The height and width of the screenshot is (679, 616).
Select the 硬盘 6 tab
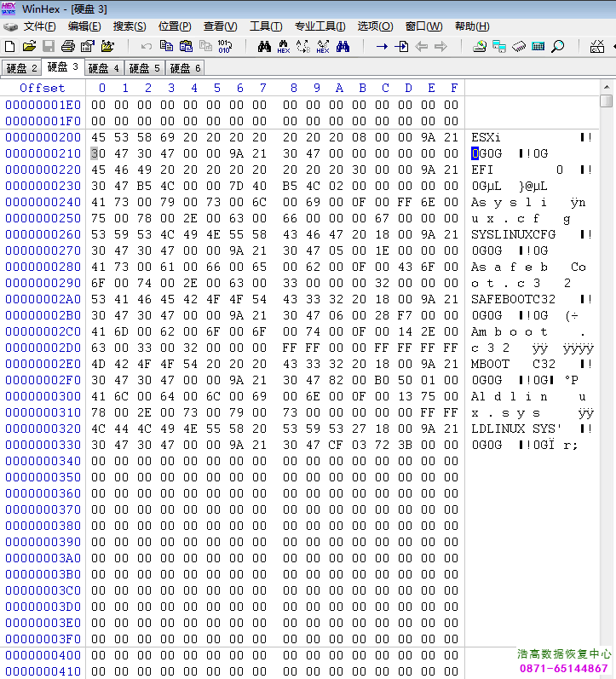[x=186, y=68]
